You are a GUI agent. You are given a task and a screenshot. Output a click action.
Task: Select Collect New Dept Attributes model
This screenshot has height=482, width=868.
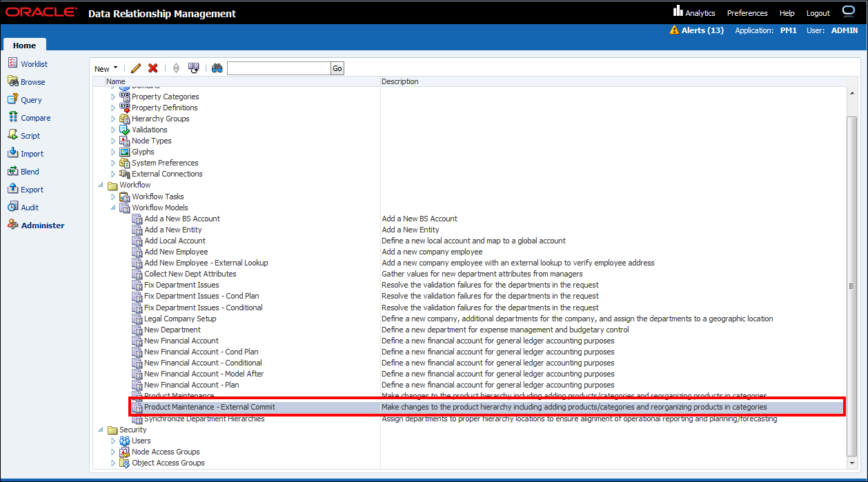(190, 274)
